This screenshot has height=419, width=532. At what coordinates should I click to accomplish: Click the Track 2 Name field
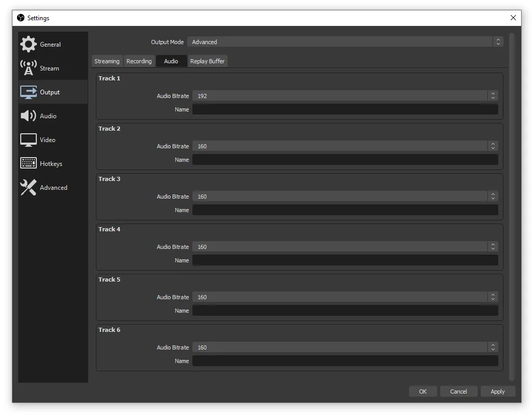point(345,159)
